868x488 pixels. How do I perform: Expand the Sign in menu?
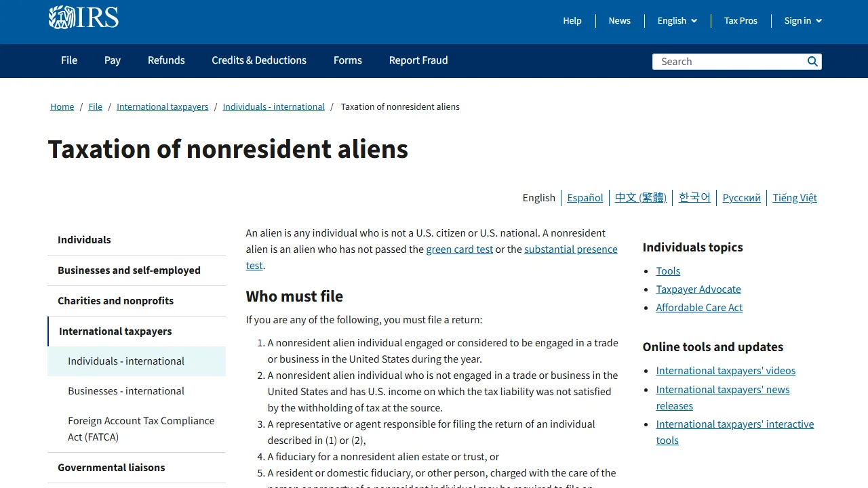tap(803, 21)
